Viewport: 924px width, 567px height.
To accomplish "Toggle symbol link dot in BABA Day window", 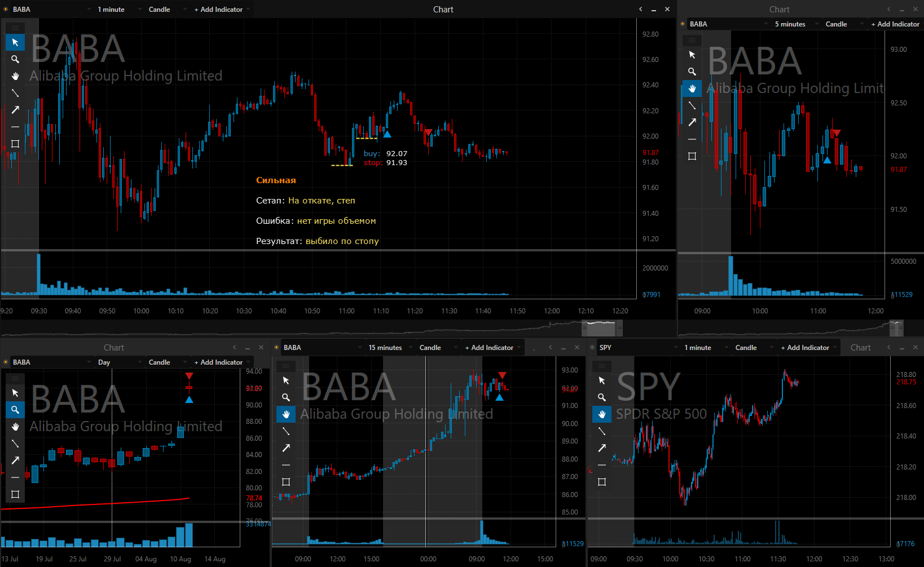I will [6, 362].
